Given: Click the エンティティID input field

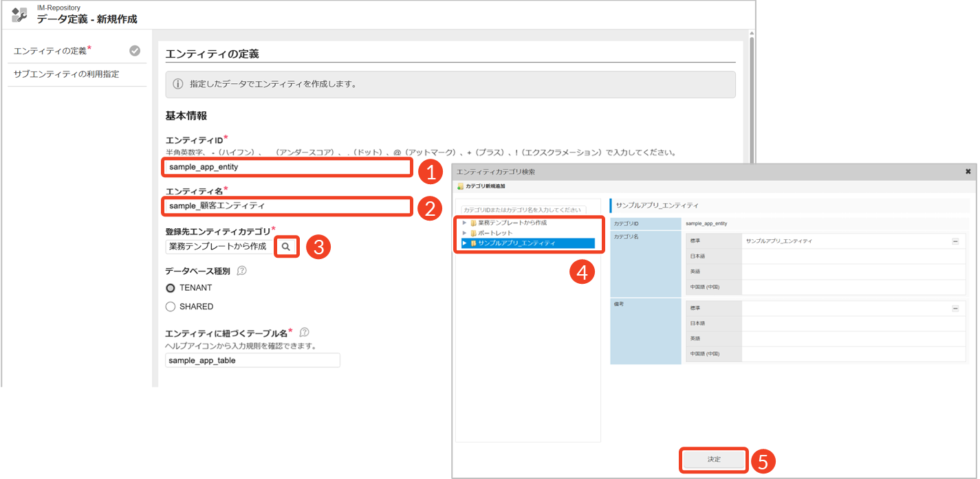Looking at the screenshot, I should pos(287,167).
